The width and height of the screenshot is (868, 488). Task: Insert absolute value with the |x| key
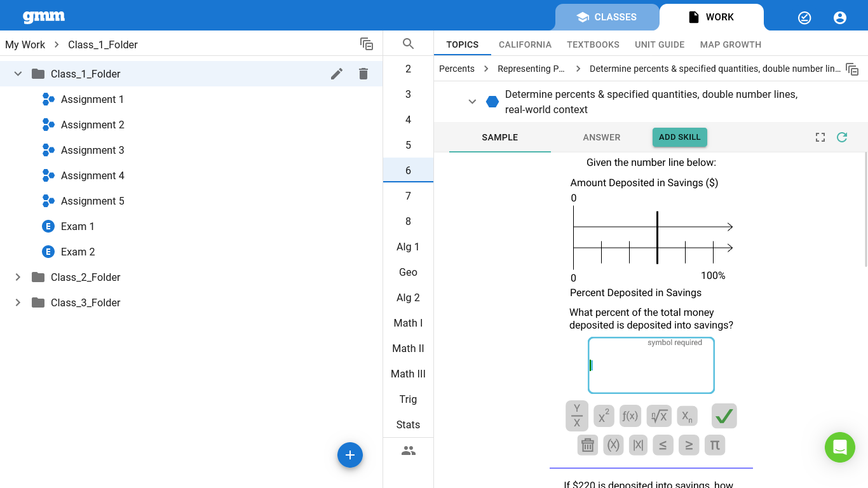pyautogui.click(x=638, y=445)
